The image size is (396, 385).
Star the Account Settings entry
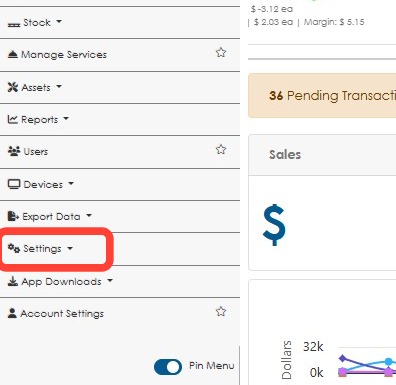tap(221, 311)
